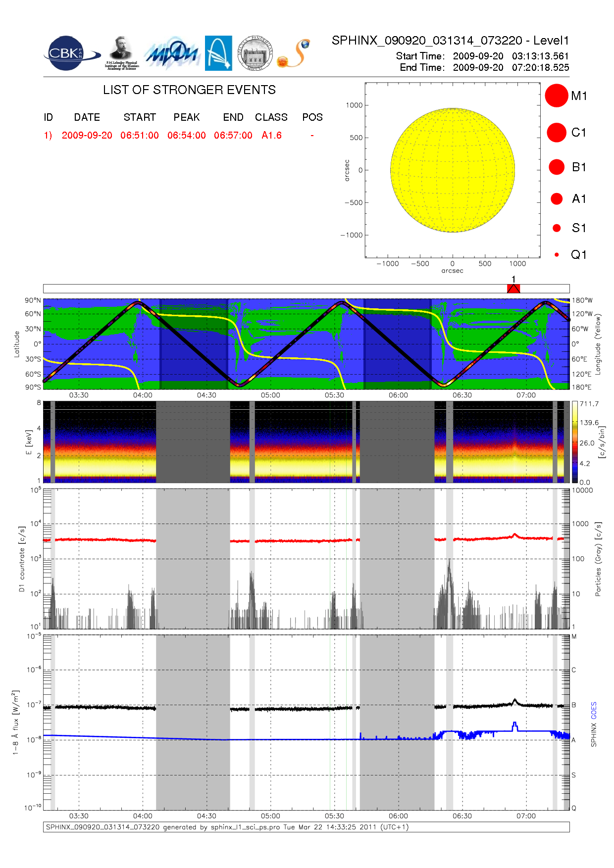This screenshot has width=614, height=868.
Task: Click the CBK PAN logo
Action: click(x=69, y=53)
